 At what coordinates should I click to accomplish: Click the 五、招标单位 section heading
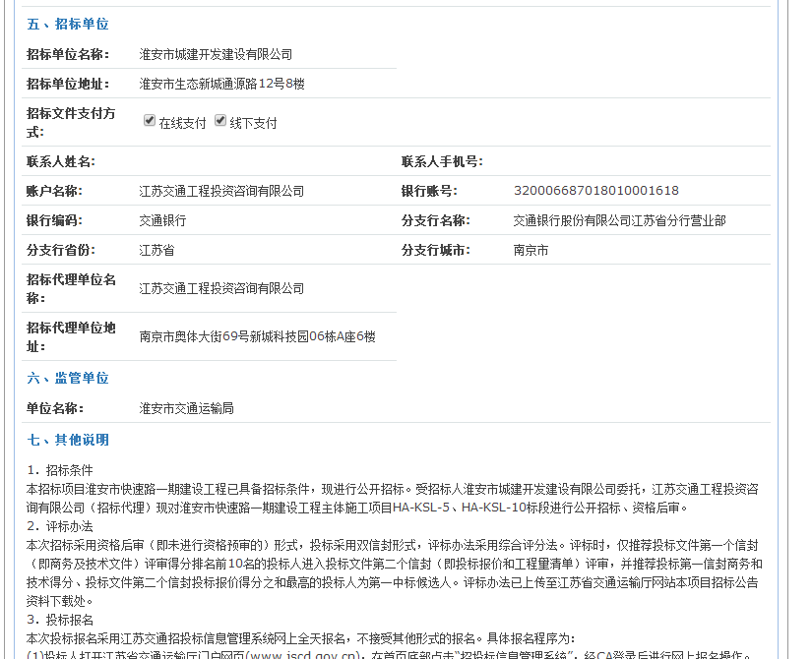(x=67, y=24)
